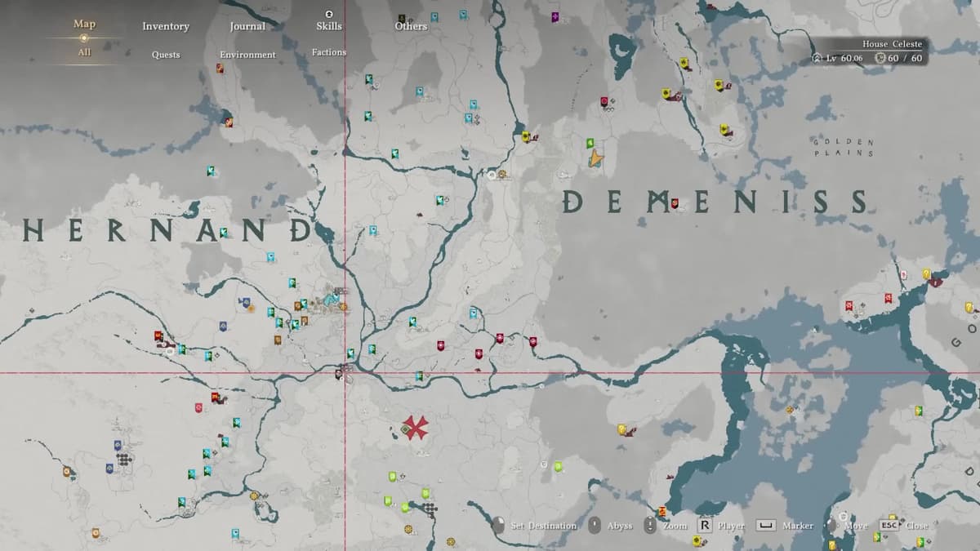This screenshot has width=980, height=551.
Task: Click Close next to the ESC key
Action: [916, 526]
